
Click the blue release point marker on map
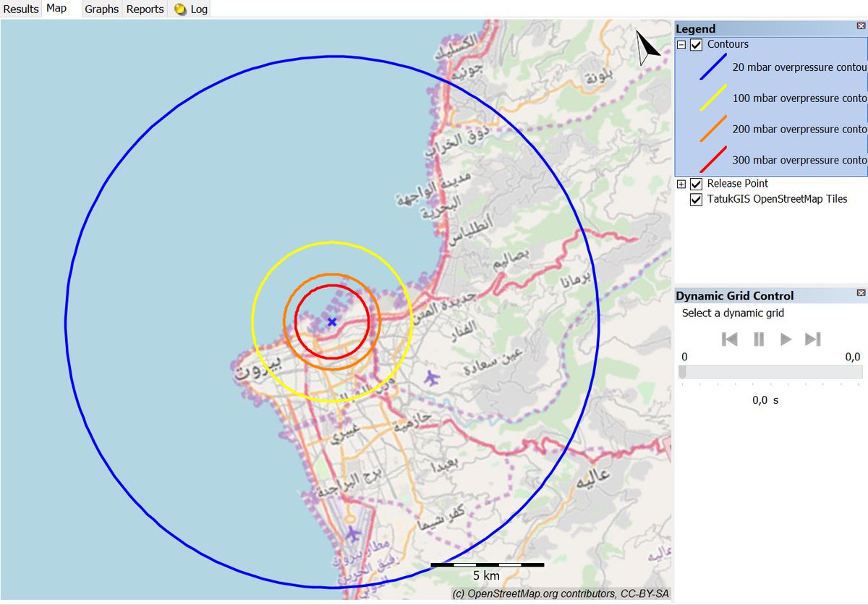pyautogui.click(x=332, y=321)
